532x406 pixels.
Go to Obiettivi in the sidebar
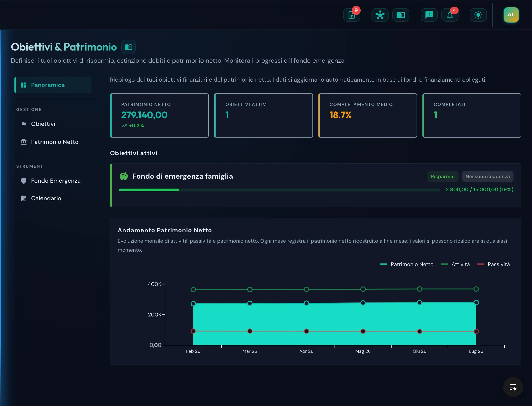tap(53, 124)
